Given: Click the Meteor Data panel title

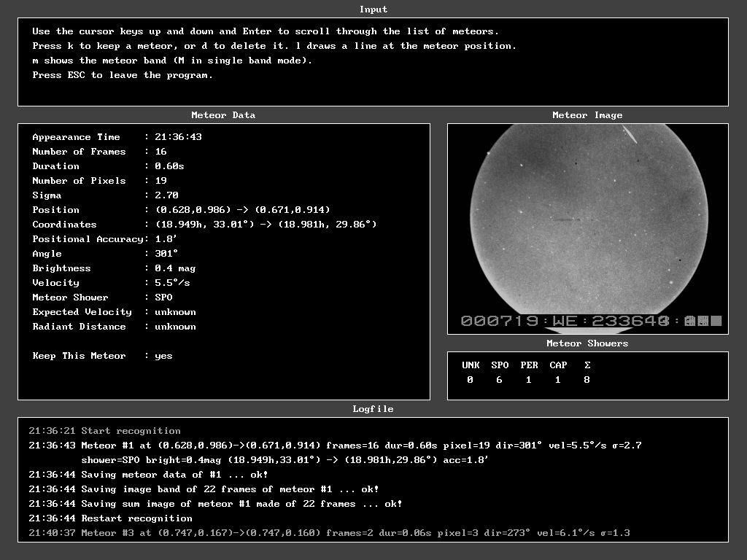Looking at the screenshot, I should coord(223,115).
